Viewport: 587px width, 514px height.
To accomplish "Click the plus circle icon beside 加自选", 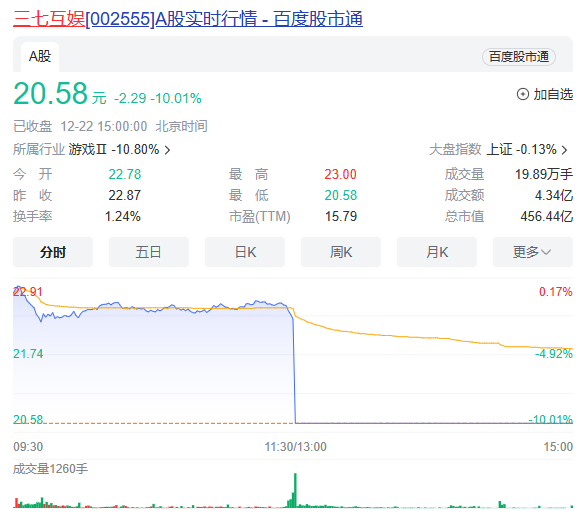I will 523,94.
